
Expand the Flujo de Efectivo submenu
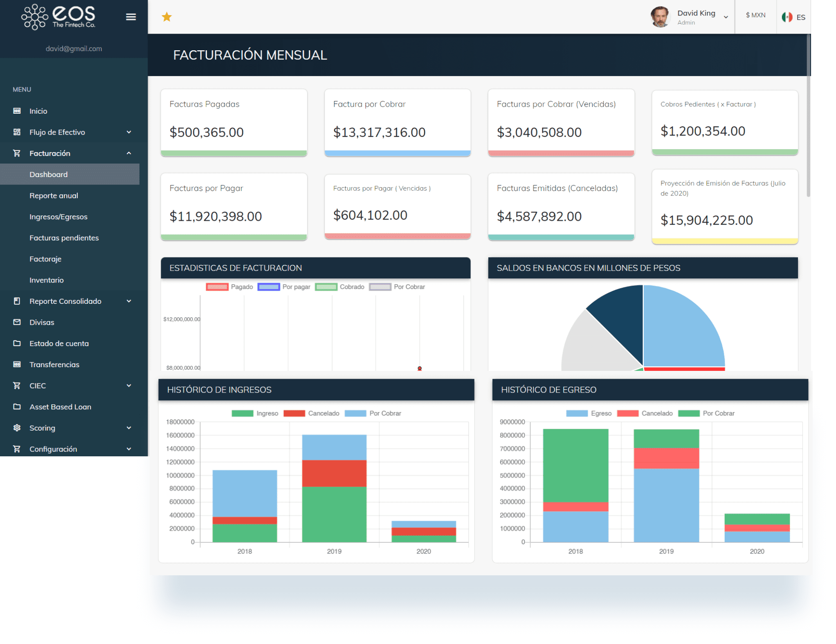[129, 132]
